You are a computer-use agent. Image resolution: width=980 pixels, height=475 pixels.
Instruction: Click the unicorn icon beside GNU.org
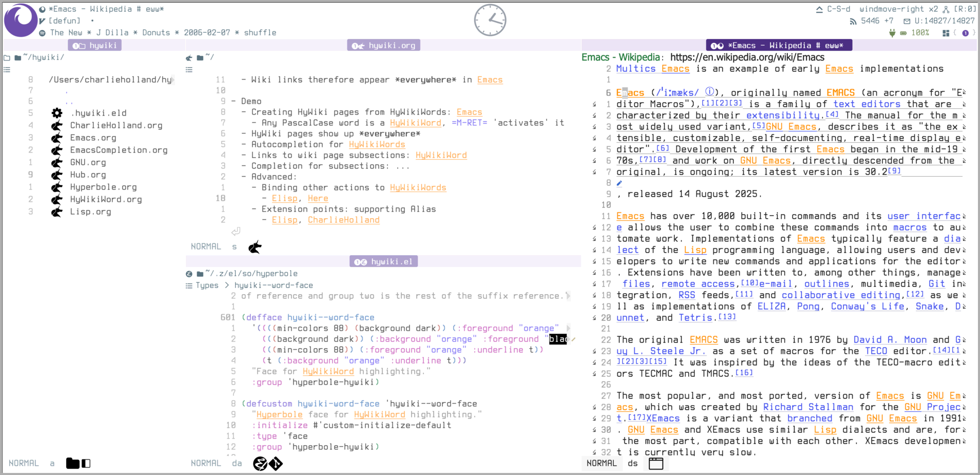57,162
